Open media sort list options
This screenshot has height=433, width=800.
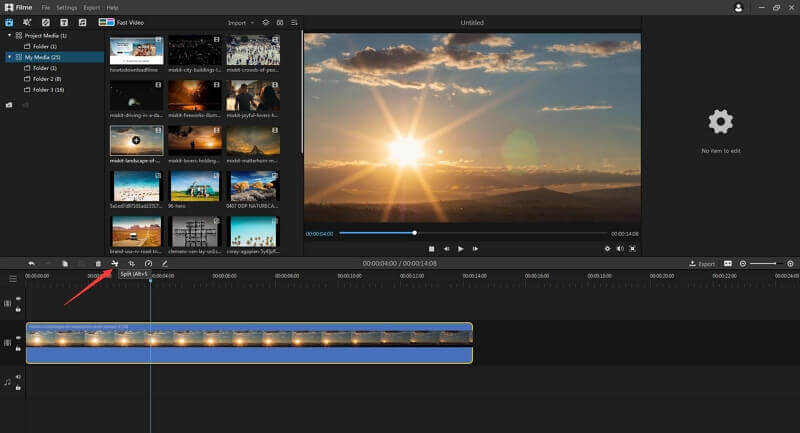point(294,23)
